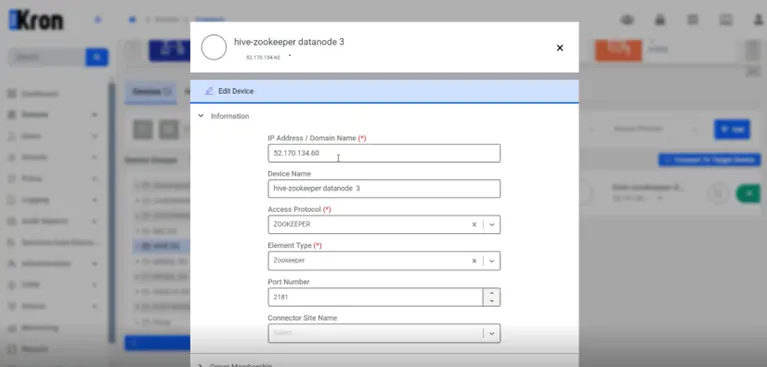Click the blue Connect To Target Device button
Viewport: 767px width, 367px height.
[709, 160]
